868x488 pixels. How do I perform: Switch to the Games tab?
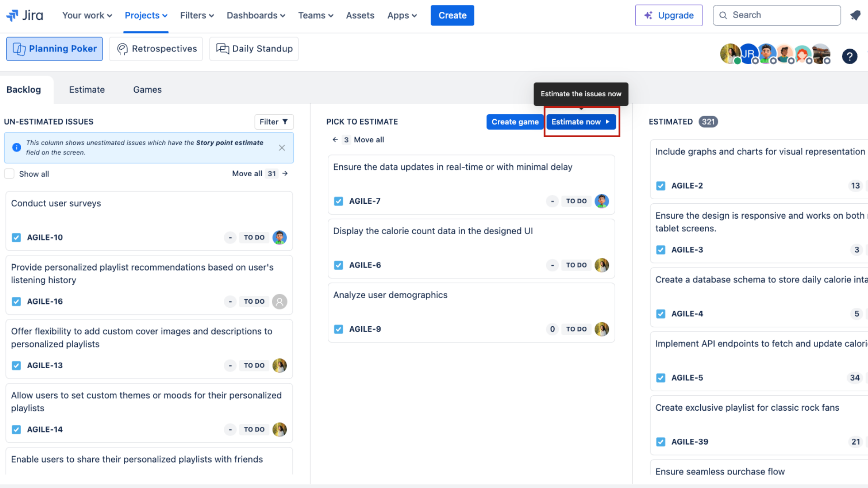coord(147,89)
